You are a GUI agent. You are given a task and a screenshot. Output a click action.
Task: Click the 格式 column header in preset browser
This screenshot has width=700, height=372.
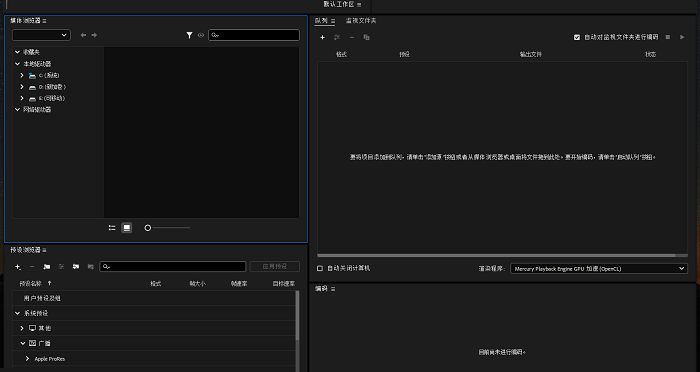coord(156,284)
